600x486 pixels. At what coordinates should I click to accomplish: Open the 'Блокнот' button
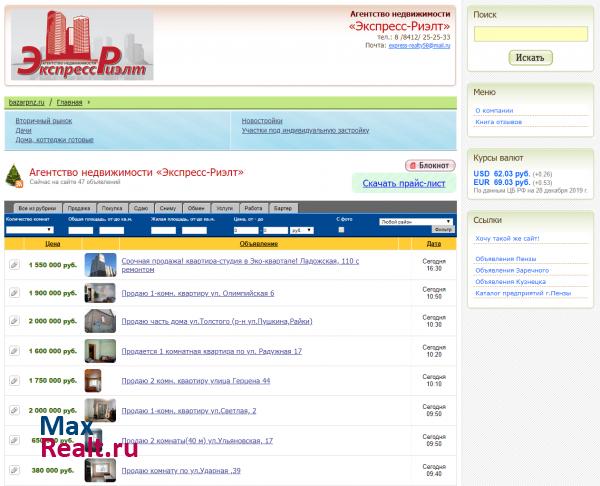[x=430, y=166]
